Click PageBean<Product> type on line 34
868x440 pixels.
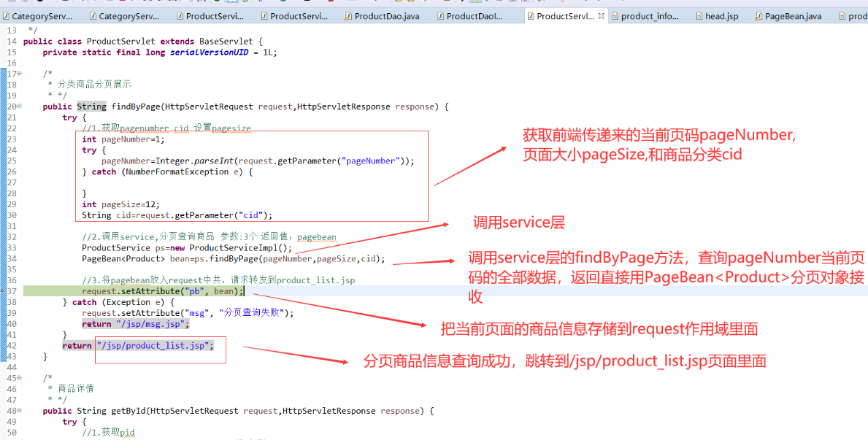(x=123, y=259)
